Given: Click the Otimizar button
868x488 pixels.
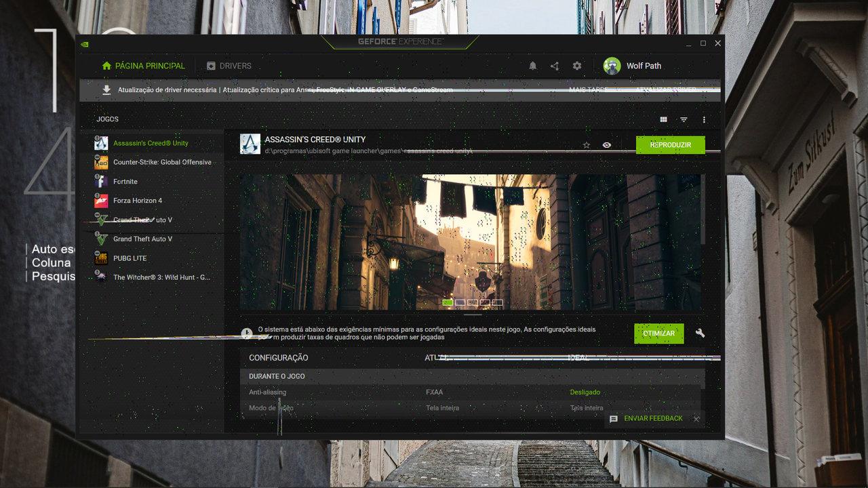Looking at the screenshot, I should (x=659, y=333).
